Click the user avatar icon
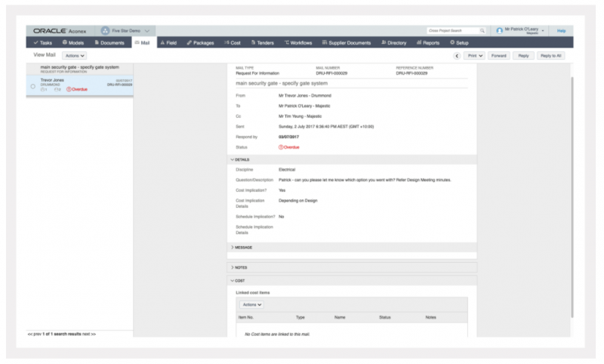The image size is (604, 364). [x=499, y=30]
